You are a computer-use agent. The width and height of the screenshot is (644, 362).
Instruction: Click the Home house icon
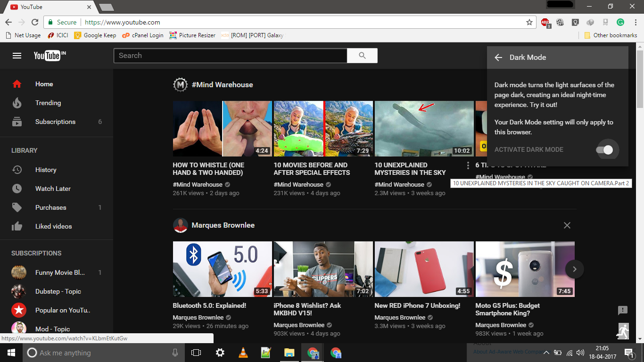pos(17,84)
